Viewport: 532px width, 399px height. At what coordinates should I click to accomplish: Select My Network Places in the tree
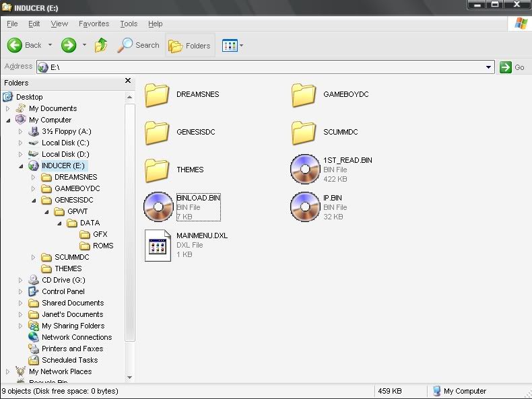60,371
